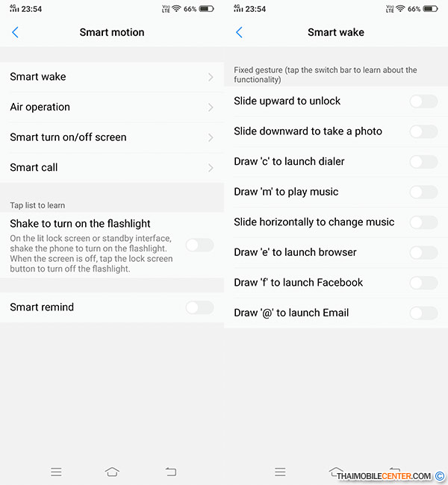Viewport: 448px width, 485px height.
Task: Toggle the Smart remind switch
Action: pos(199,307)
